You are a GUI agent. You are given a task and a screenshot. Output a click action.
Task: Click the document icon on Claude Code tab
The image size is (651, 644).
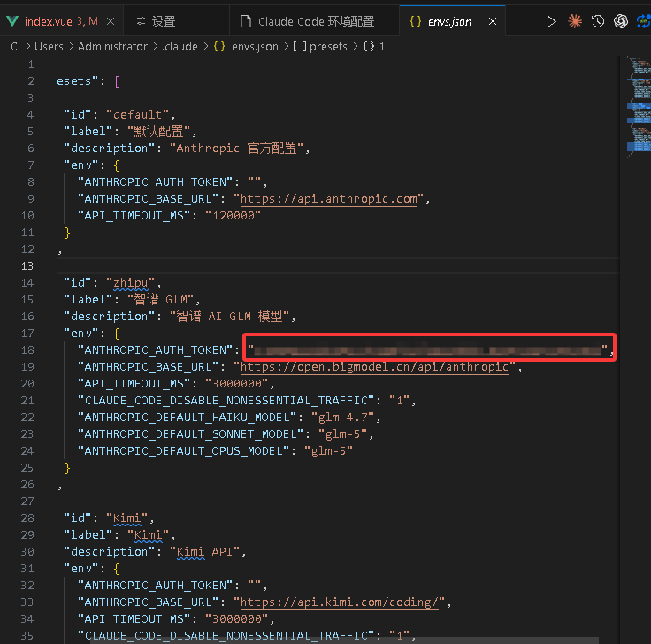tap(246, 21)
